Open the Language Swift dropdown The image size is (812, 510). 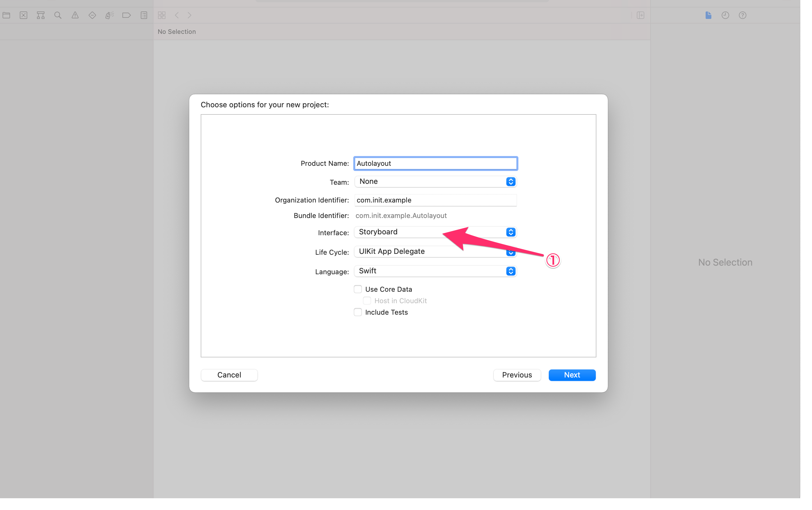pyautogui.click(x=435, y=271)
